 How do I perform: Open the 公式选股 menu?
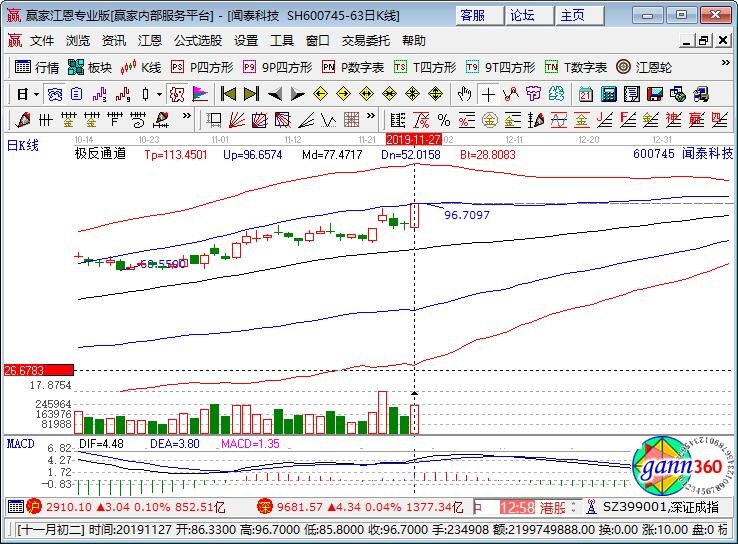pos(198,41)
